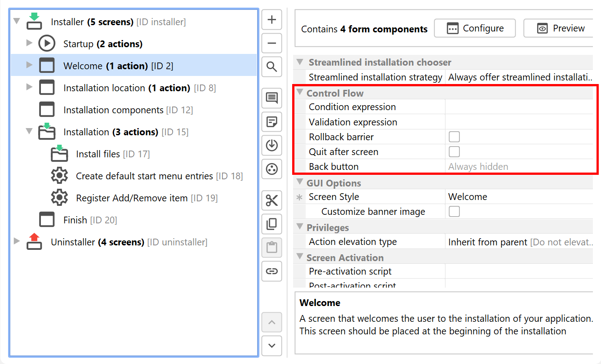The image size is (601, 364).
Task: Check the Quit after screen option
Action: 454,151
